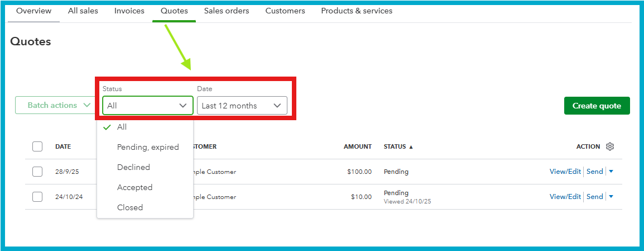The height and width of the screenshot is (251, 644).
Task: Expand the Date range dropdown
Action: [x=242, y=106]
